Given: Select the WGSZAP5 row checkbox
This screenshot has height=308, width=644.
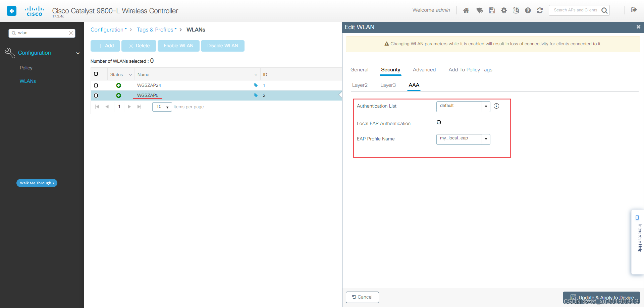Looking at the screenshot, I should [96, 96].
